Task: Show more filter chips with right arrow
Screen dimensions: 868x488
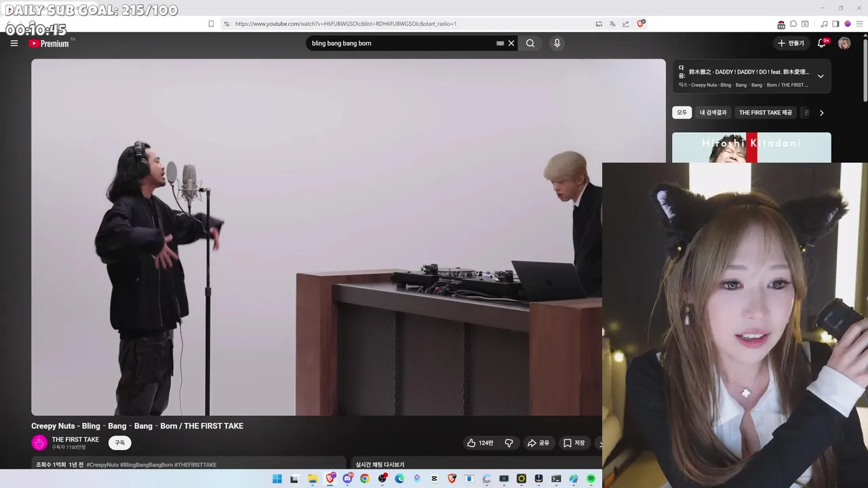Action: point(821,113)
